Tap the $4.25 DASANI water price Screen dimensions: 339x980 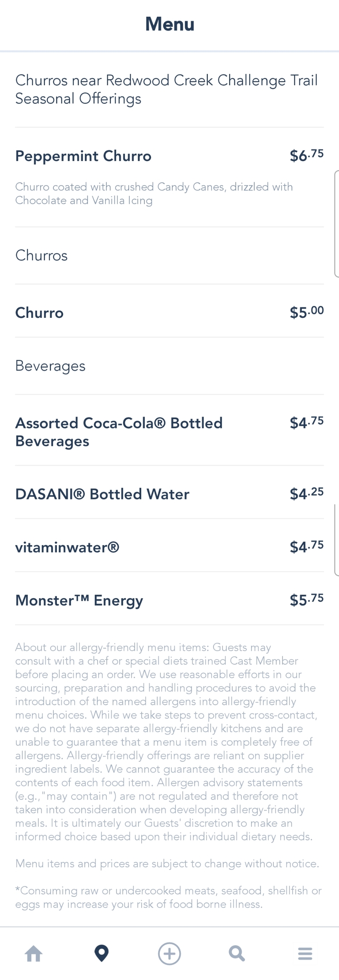306,493
